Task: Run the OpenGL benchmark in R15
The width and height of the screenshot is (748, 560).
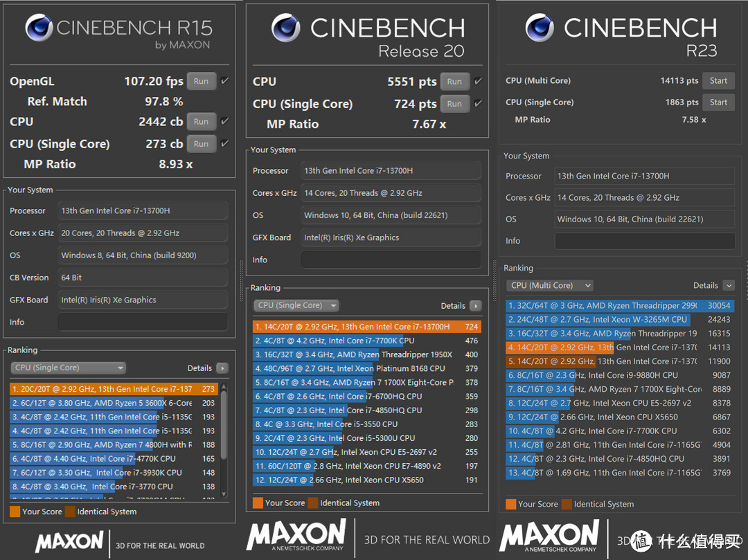Action: 201,81
